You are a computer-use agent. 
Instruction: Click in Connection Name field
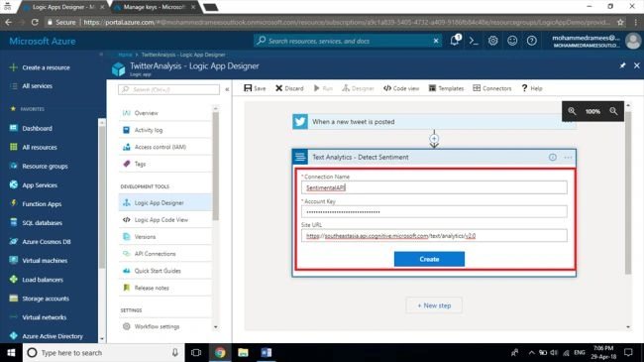click(x=434, y=187)
